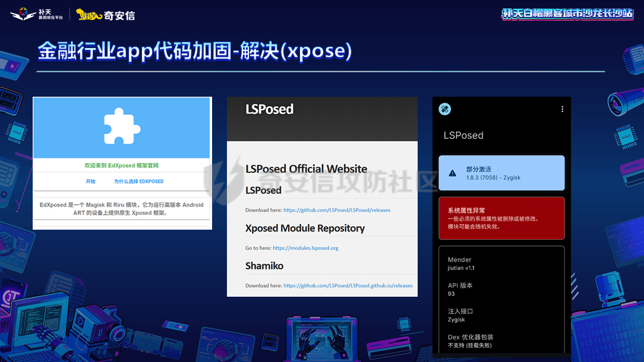Click the warning triangle icon in status card
This screenshot has width=644, height=362.
click(453, 173)
